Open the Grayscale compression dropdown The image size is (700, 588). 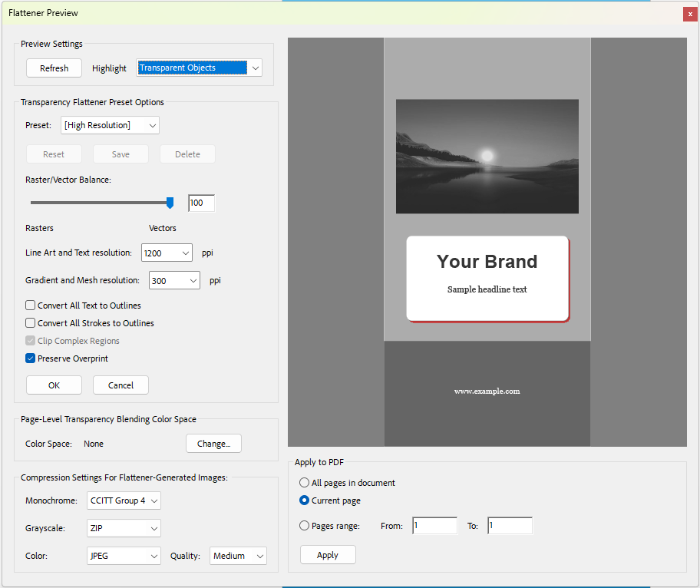click(124, 528)
